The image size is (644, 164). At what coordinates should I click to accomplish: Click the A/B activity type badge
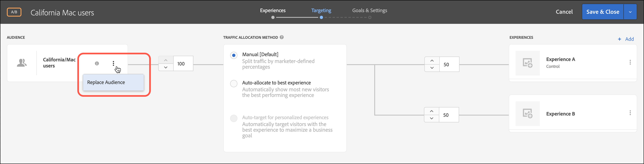click(14, 12)
